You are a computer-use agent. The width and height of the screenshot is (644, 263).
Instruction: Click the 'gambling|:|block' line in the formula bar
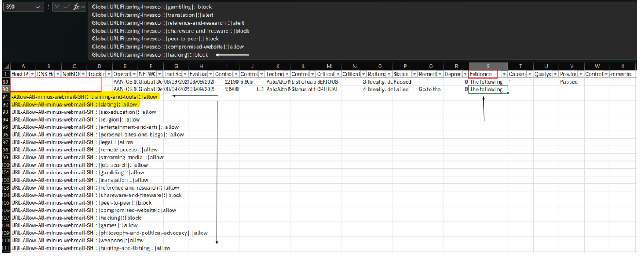152,7
